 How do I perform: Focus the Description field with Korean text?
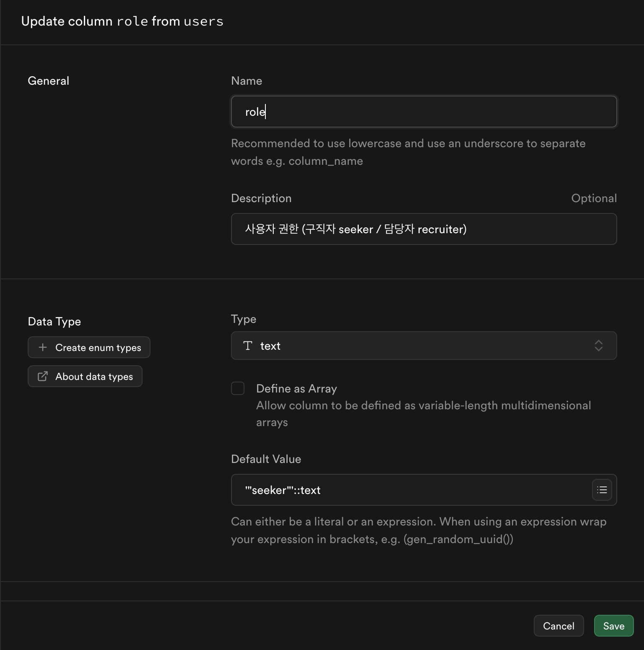click(x=424, y=229)
